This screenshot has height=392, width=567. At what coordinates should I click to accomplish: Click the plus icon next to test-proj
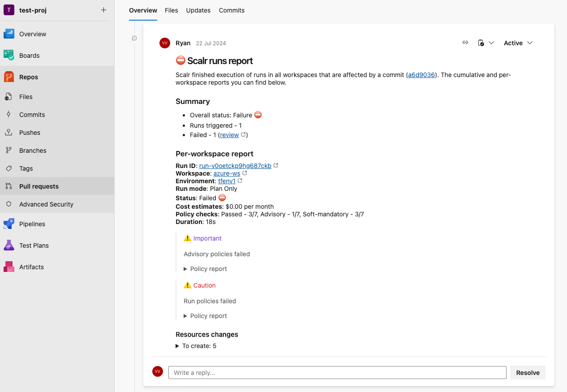coord(103,10)
